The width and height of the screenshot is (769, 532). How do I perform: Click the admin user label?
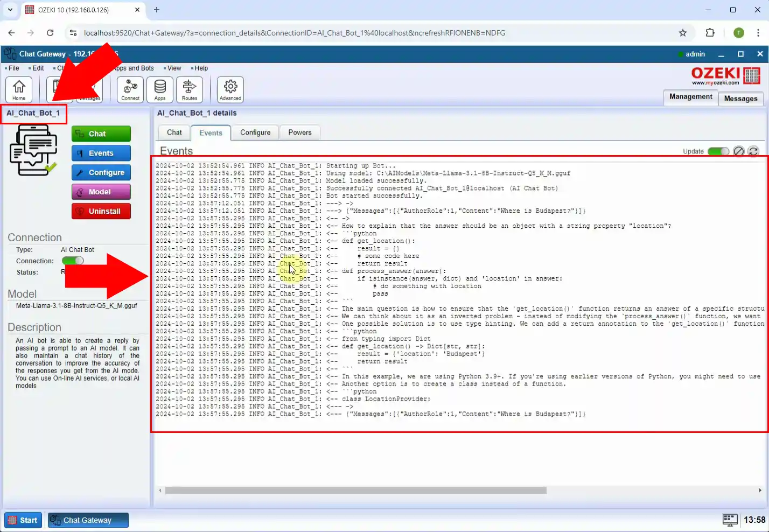pyautogui.click(x=695, y=54)
